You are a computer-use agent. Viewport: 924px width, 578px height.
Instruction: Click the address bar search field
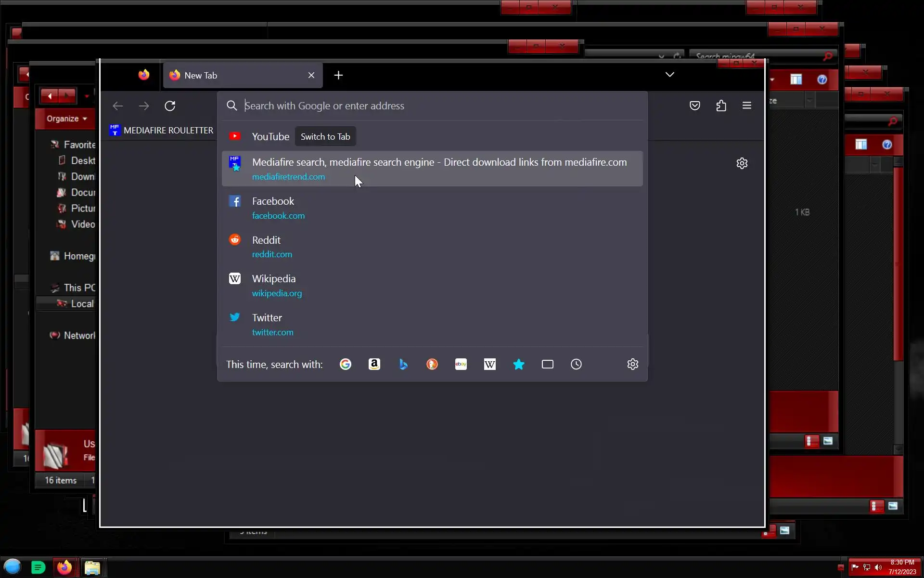point(433,105)
